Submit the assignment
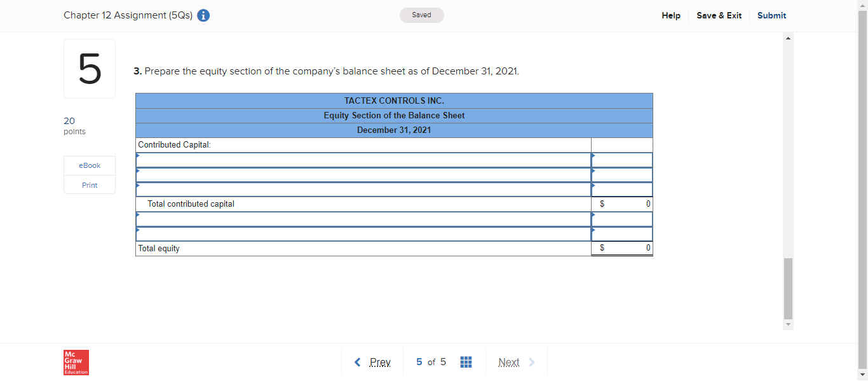 tap(771, 15)
